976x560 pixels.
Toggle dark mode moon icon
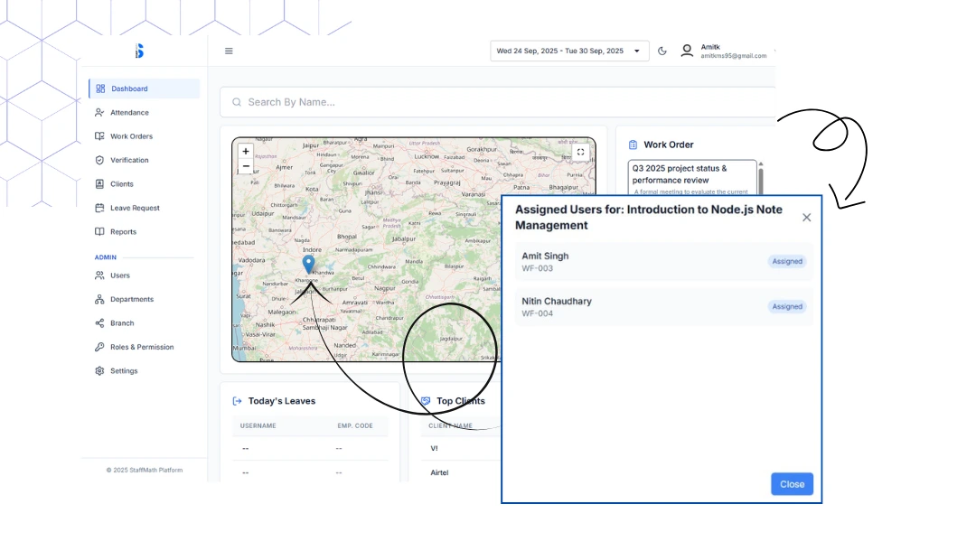pos(662,51)
